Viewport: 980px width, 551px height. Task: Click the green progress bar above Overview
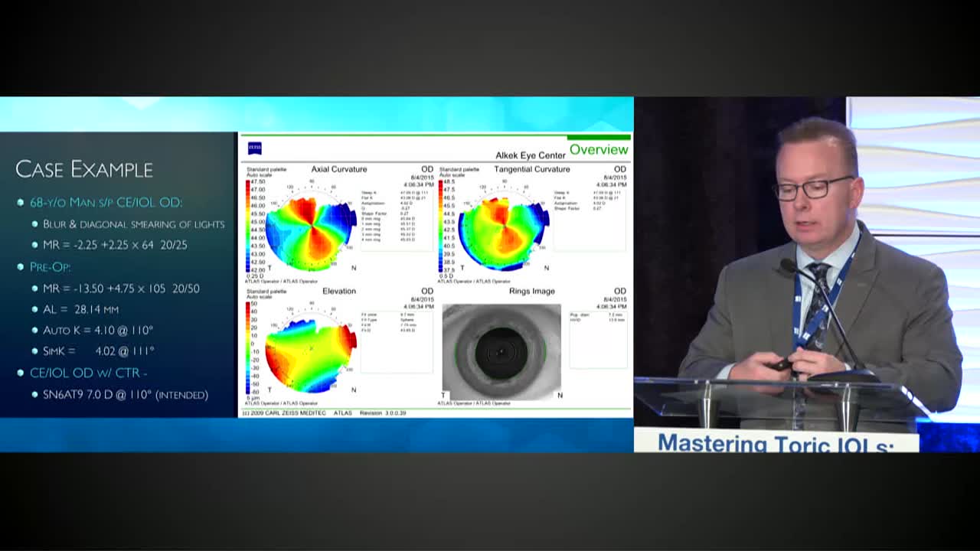(x=598, y=136)
